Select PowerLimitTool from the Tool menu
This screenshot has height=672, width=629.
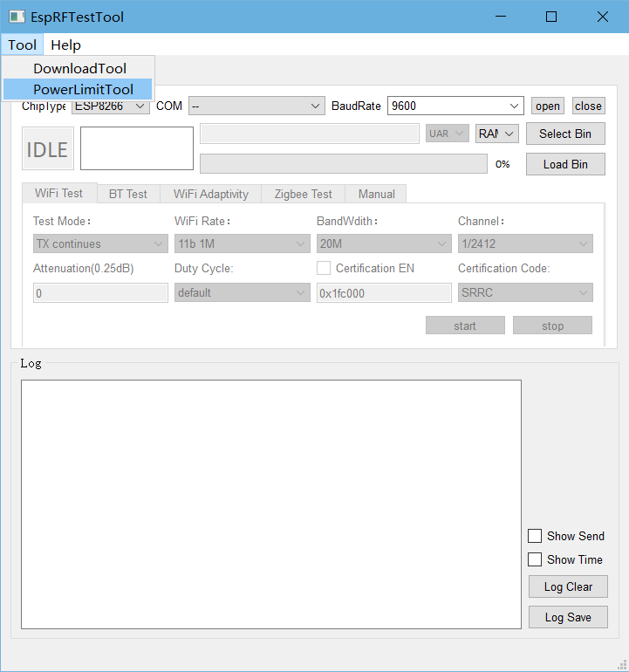click(x=83, y=89)
